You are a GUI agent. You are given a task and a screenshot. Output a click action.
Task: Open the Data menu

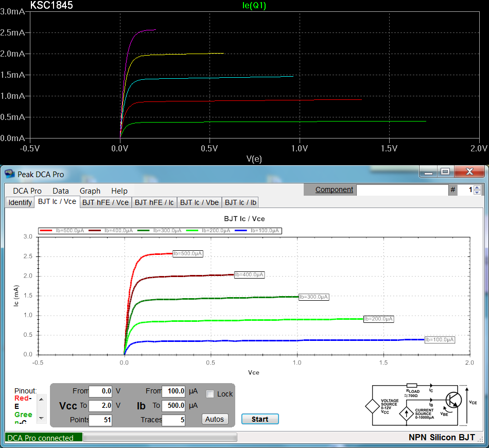(x=61, y=191)
